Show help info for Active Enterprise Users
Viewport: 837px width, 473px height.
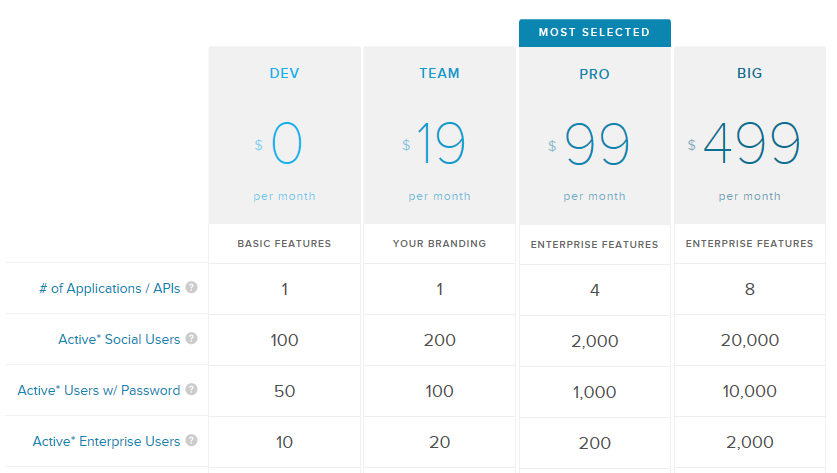tap(191, 441)
